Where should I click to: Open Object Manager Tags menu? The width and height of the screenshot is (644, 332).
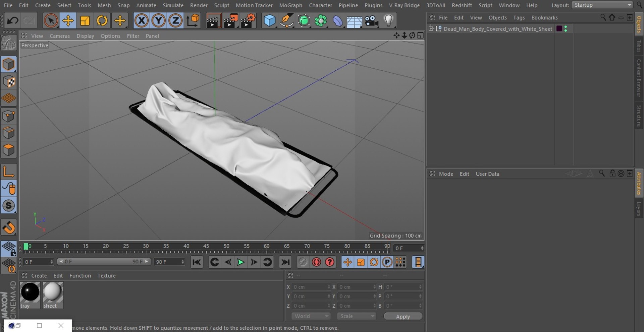tap(519, 17)
